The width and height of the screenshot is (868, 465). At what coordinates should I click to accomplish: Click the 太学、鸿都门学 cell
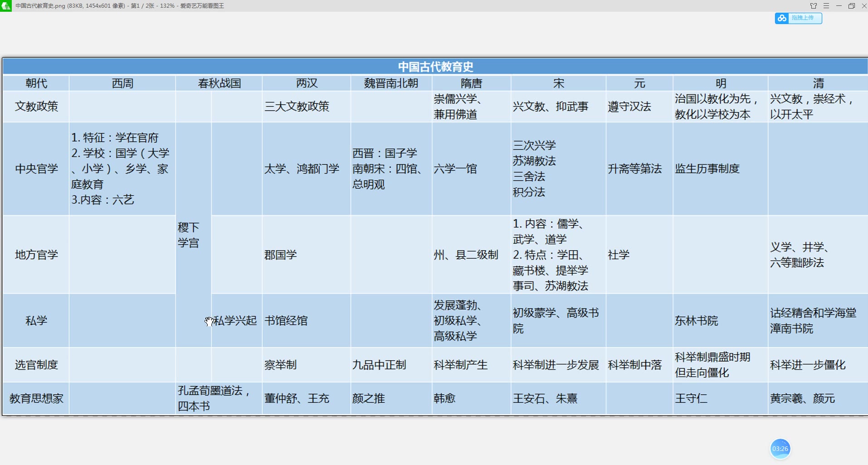307,169
